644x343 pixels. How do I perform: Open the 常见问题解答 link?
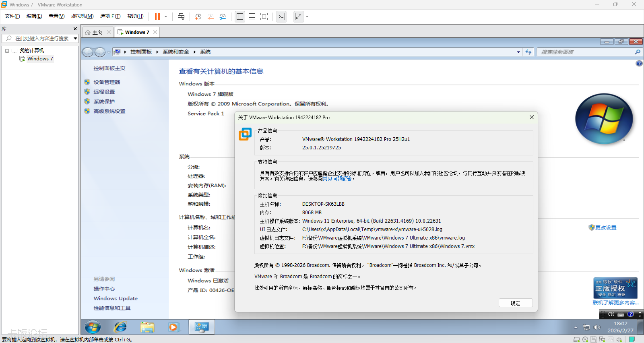(x=337, y=179)
